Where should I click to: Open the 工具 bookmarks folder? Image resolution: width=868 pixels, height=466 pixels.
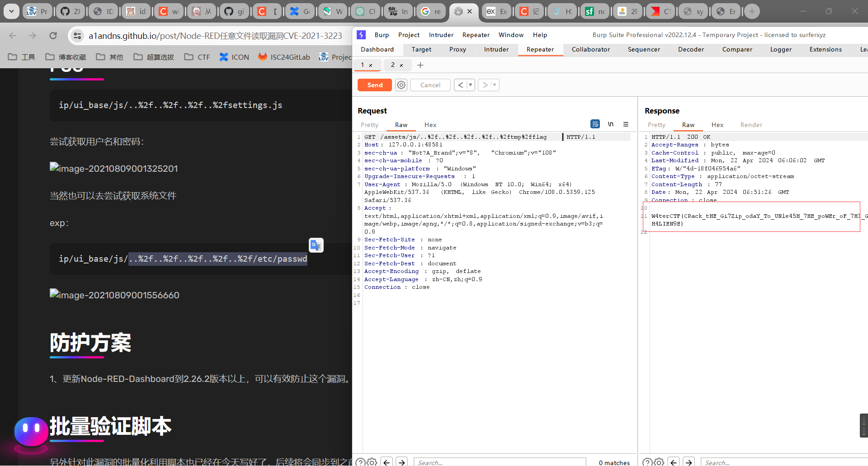tap(22, 57)
